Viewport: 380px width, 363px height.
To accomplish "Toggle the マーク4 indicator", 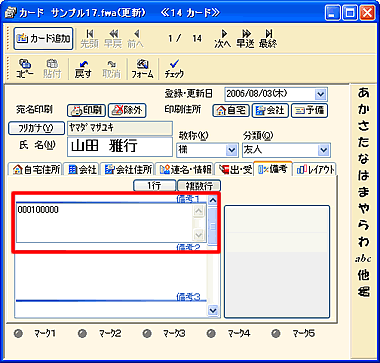I will pos(211,333).
